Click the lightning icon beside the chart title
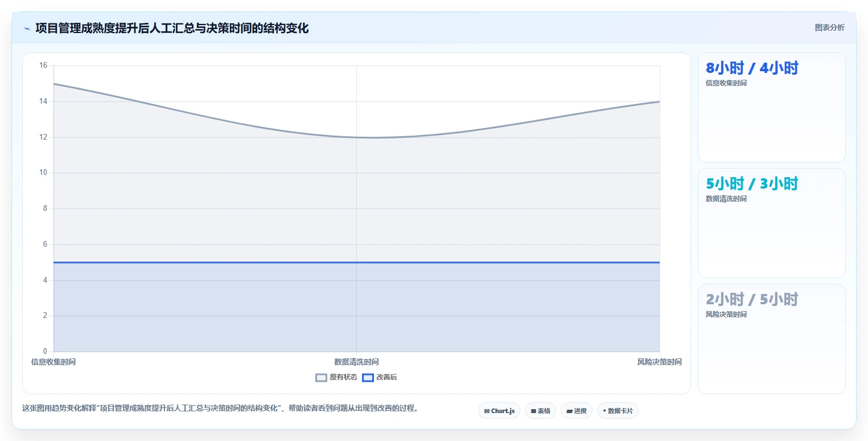The height and width of the screenshot is (441, 868). coord(27,28)
